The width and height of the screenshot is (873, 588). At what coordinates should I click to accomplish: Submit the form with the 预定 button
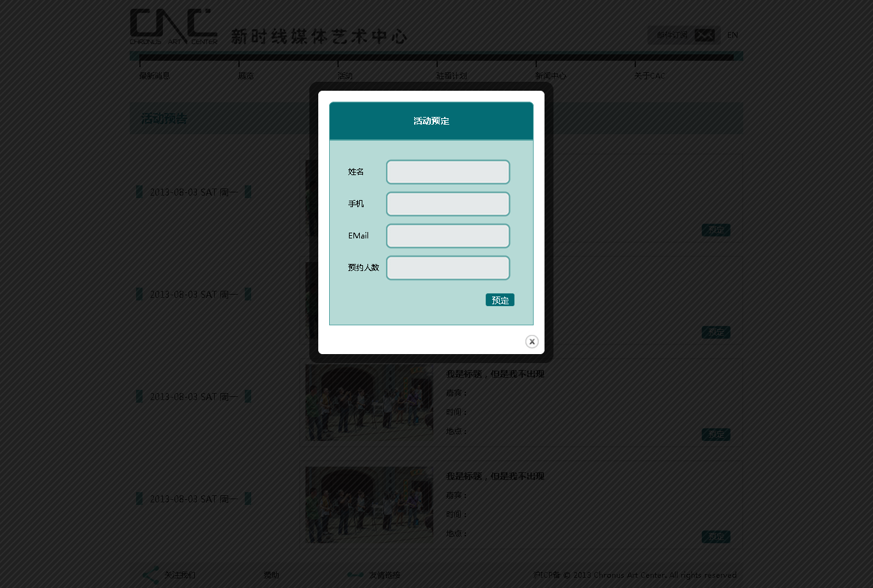point(499,300)
